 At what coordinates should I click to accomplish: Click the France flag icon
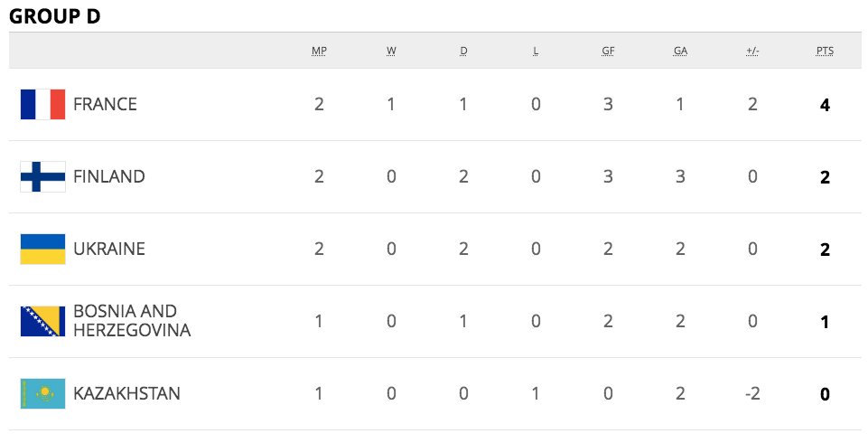42,105
